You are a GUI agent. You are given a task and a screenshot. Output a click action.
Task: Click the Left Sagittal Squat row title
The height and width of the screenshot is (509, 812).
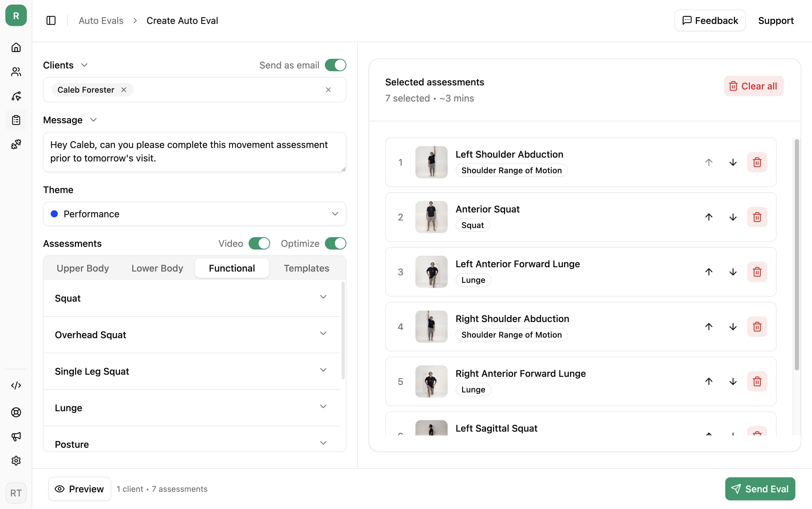coord(496,428)
